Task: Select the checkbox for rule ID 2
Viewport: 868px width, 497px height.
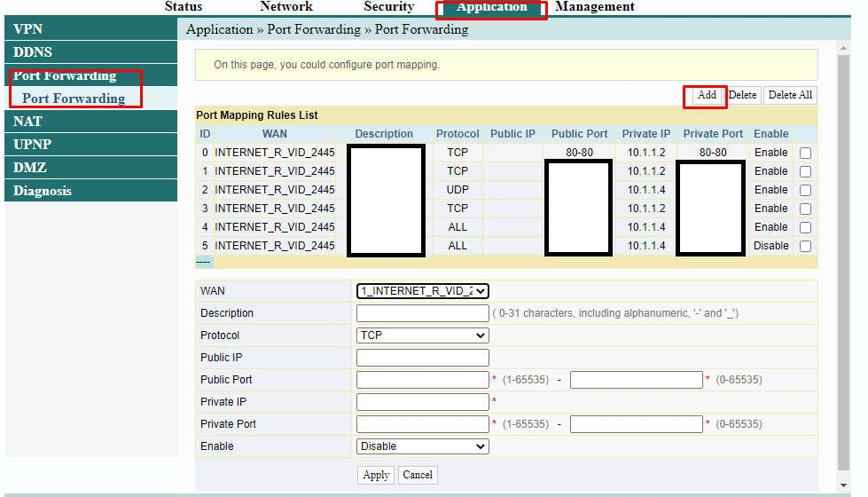Action: [805, 190]
